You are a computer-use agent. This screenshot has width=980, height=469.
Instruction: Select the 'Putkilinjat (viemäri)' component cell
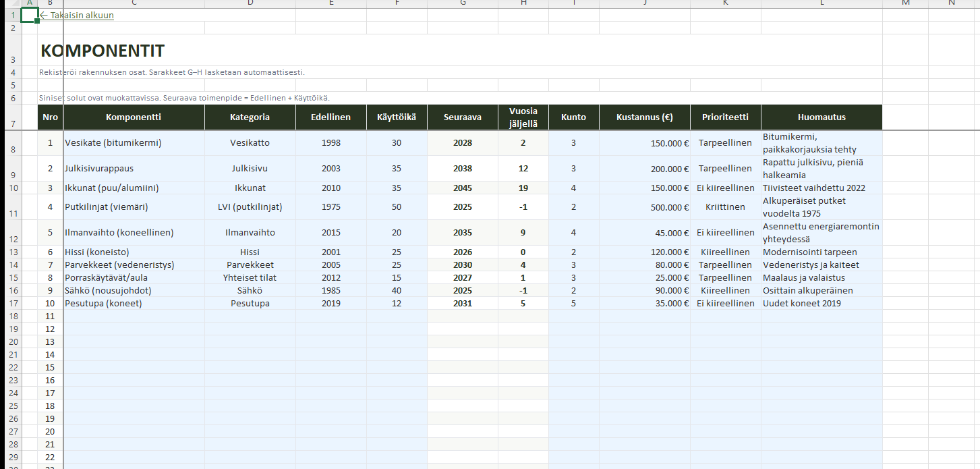click(107, 207)
